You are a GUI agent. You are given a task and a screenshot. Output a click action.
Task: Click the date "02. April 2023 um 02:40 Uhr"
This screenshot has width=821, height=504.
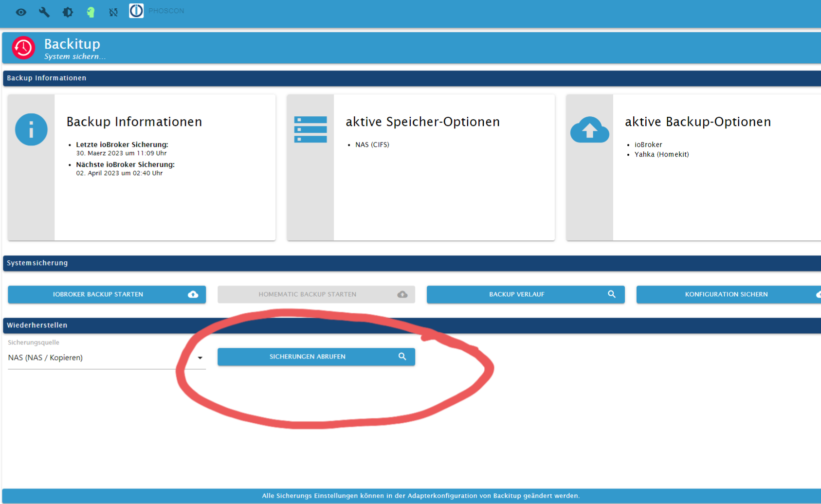coord(119,173)
